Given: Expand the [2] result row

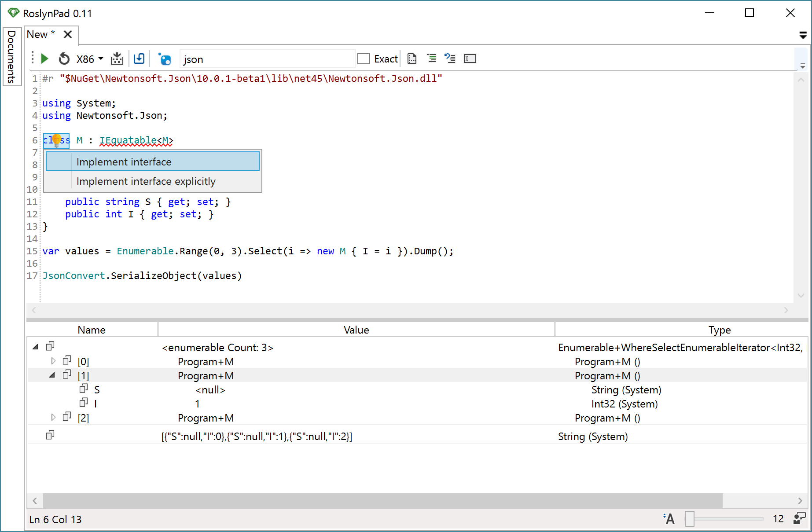Looking at the screenshot, I should [x=53, y=417].
